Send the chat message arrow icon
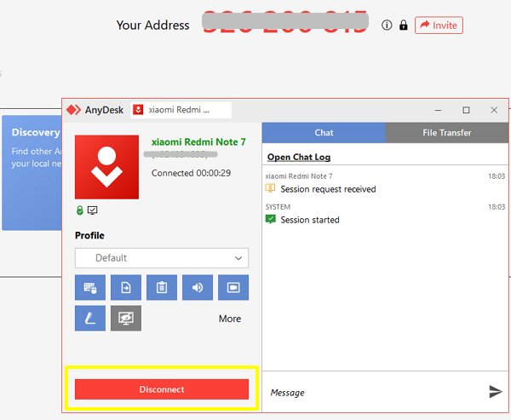 point(496,392)
